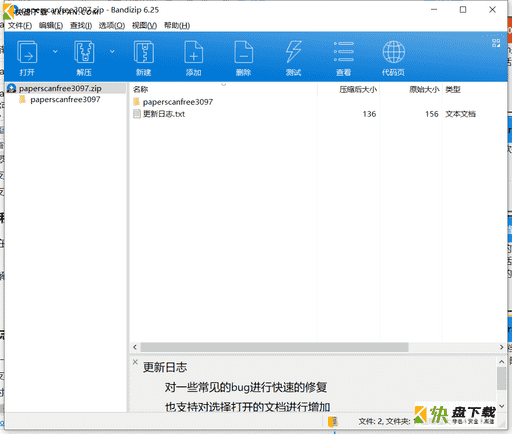Expand the Open button dropdown arrow
Viewport: 512px width, 434px height.
(55, 51)
